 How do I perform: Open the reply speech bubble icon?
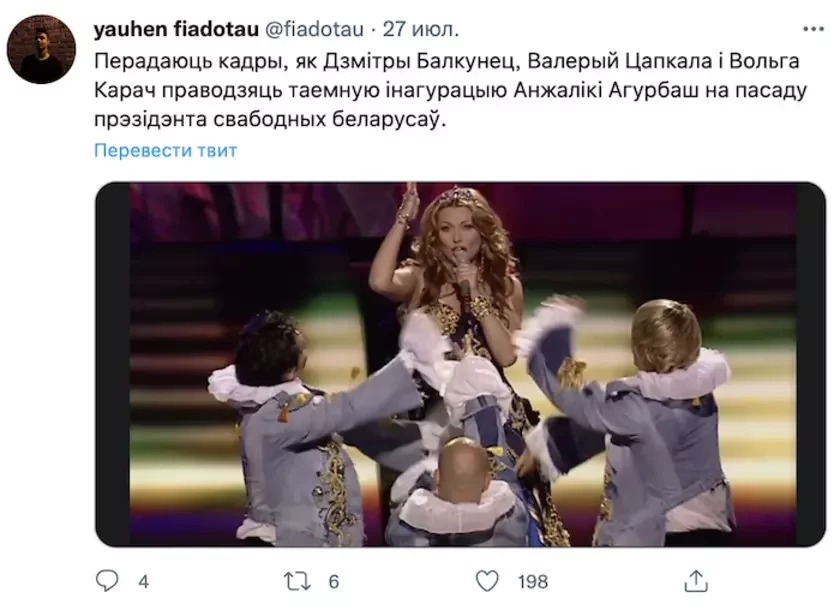(x=106, y=581)
